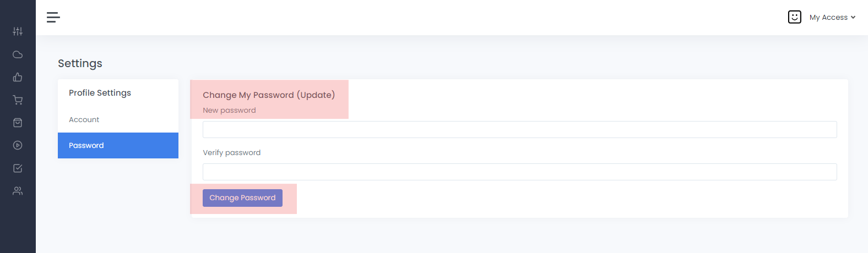Focus the New password input field

519,130
